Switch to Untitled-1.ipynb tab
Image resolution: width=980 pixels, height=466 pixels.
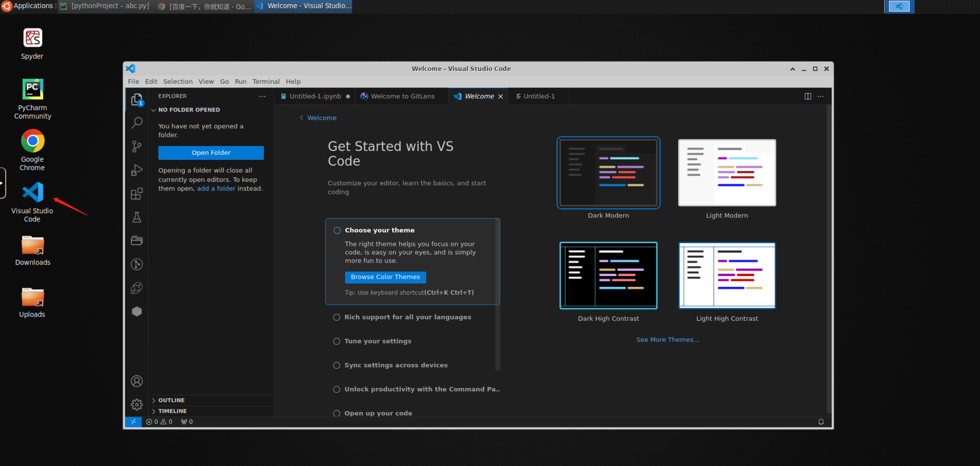315,96
